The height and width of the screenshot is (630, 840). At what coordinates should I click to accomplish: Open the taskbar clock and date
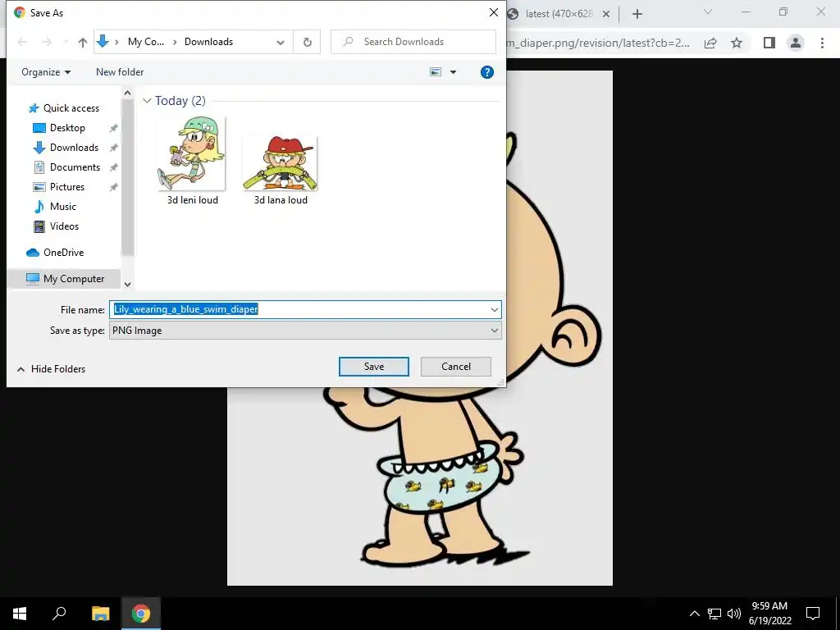pyautogui.click(x=769, y=614)
